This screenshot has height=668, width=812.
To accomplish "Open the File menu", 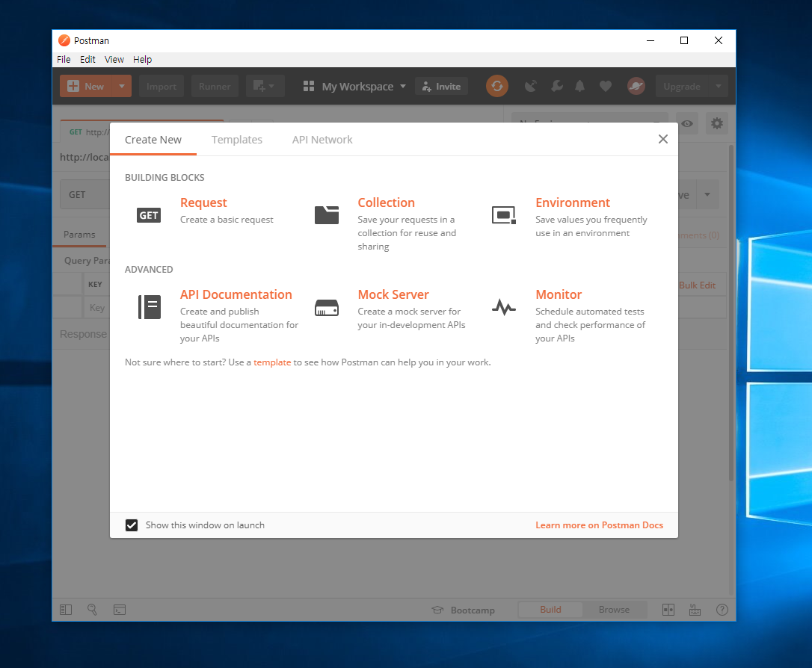I will click(64, 60).
